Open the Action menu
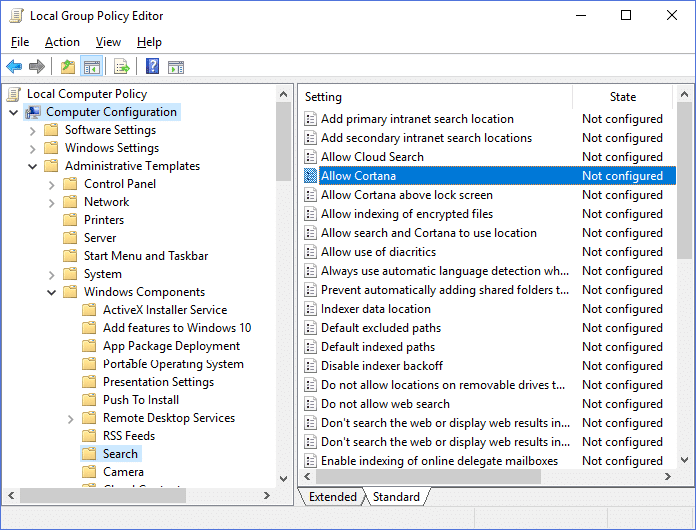This screenshot has height=530, width=696. (62, 42)
